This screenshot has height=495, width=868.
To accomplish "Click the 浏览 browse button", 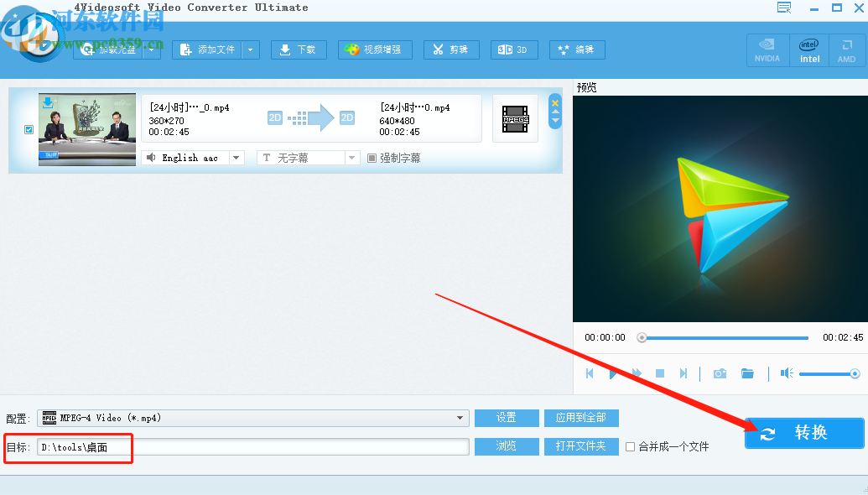I will (507, 446).
